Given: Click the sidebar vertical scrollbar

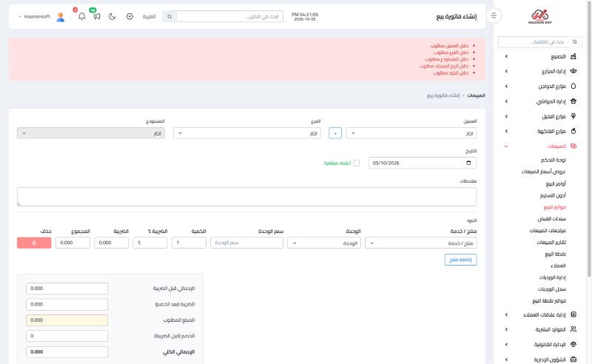Looking at the screenshot, I should [x=589, y=140].
